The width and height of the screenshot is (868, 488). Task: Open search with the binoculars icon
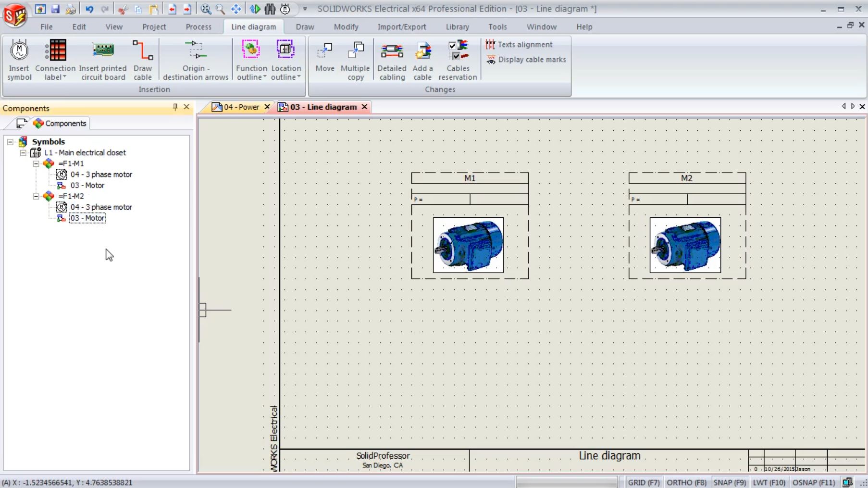(x=270, y=9)
